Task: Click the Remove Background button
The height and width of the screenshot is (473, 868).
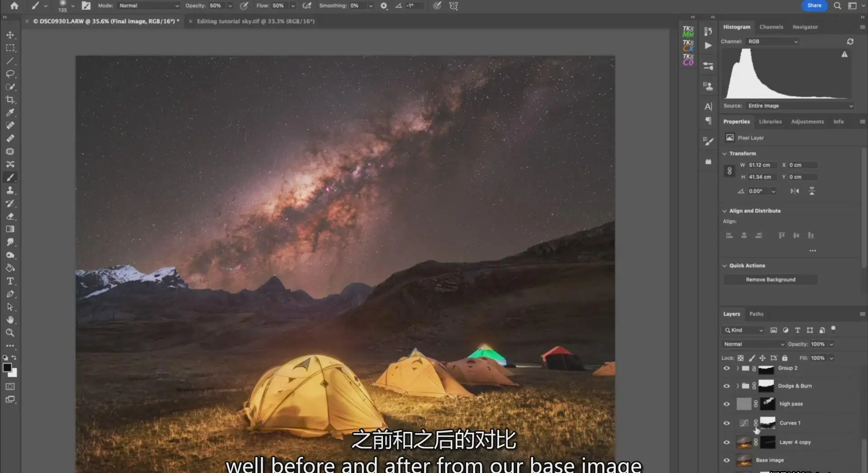Action: 770,280
